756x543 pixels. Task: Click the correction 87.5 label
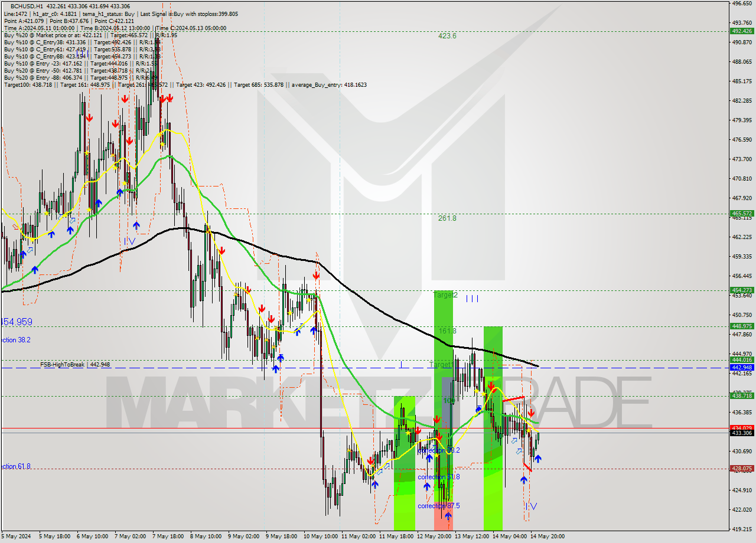tap(438, 506)
